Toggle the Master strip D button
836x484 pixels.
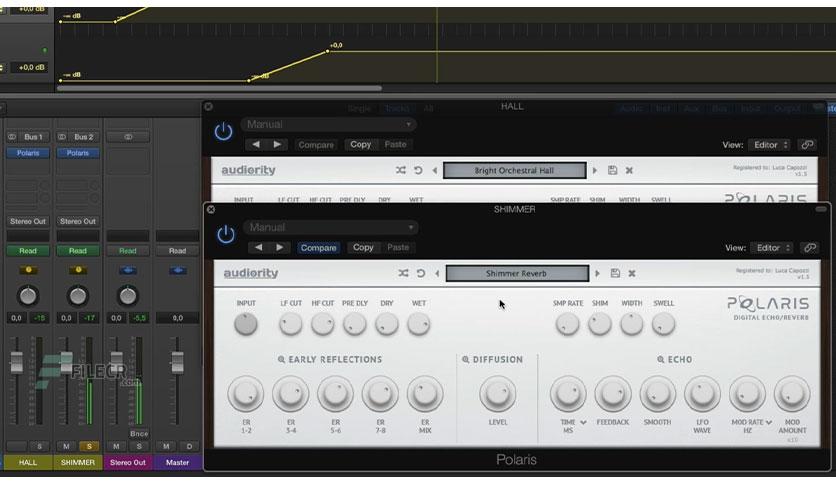point(189,446)
